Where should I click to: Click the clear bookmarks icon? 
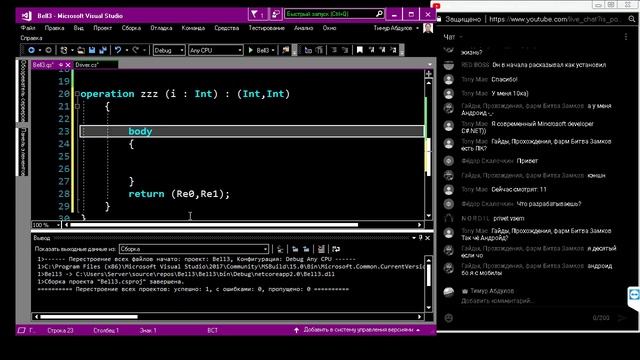click(393, 50)
